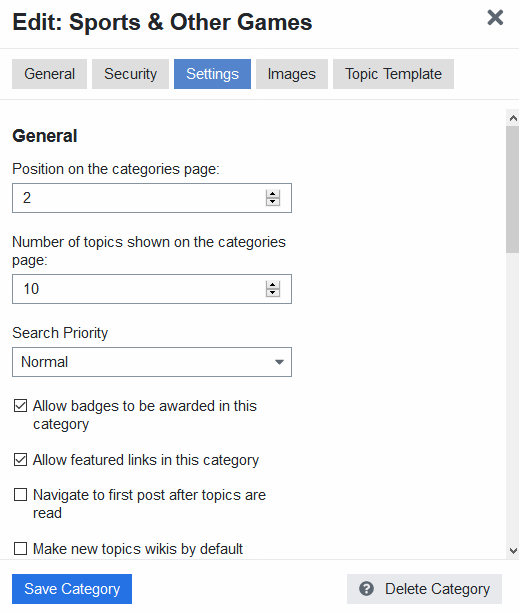Screen dimensions: 519x612
Task: Decrement number of topics shown
Action: click(x=273, y=293)
